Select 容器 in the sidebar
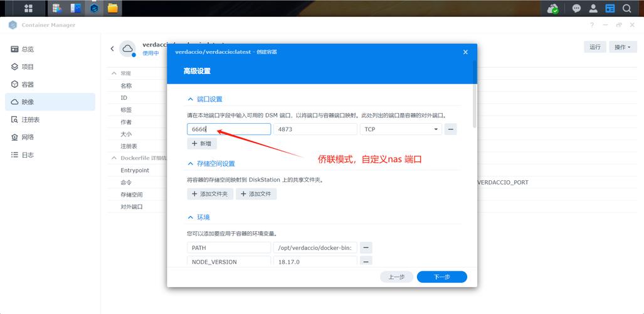The image size is (644, 314). click(x=50, y=84)
